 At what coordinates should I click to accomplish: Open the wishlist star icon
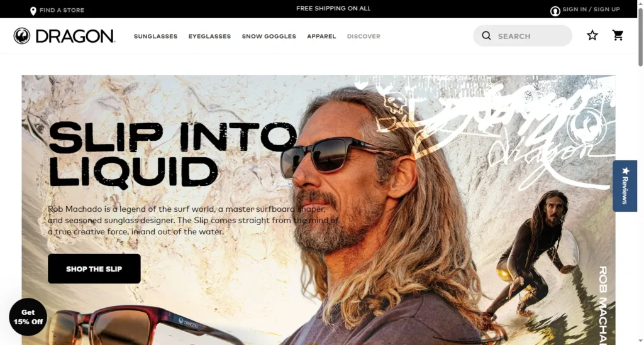tap(592, 35)
